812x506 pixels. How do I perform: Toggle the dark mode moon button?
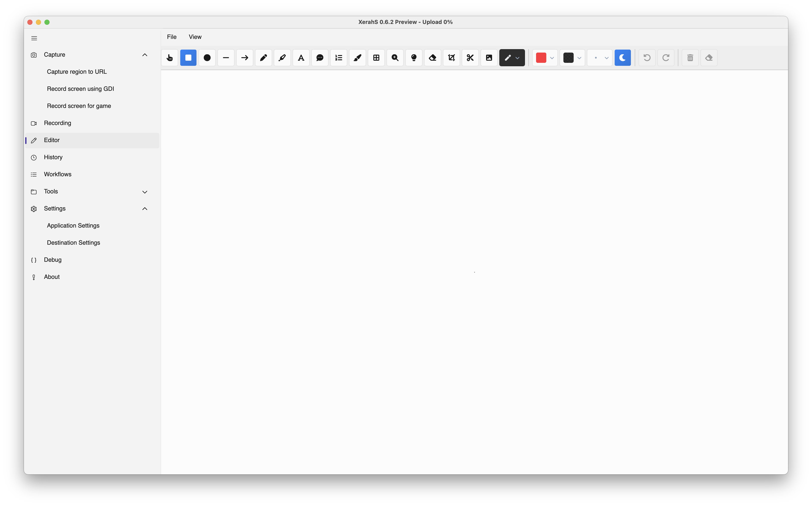pos(622,58)
